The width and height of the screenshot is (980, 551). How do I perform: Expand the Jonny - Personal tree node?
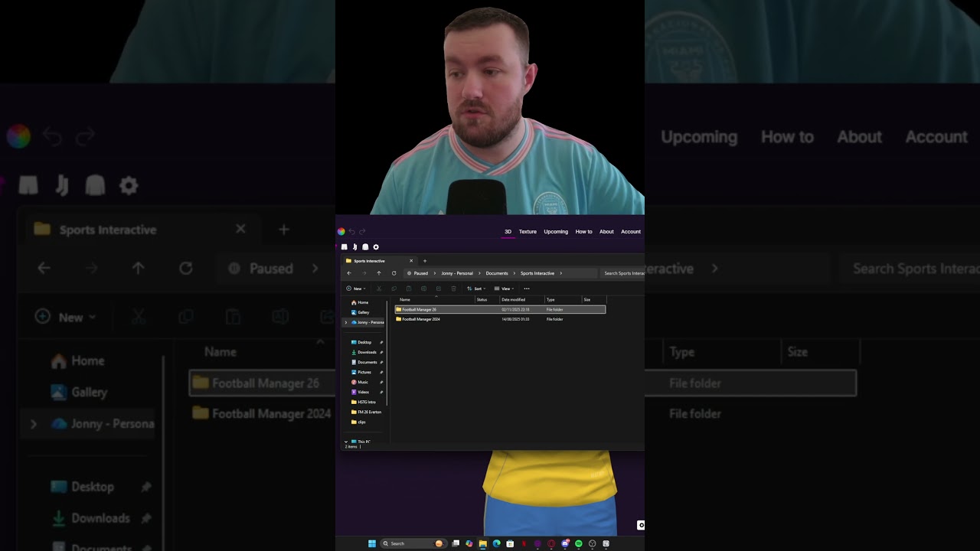click(x=345, y=322)
